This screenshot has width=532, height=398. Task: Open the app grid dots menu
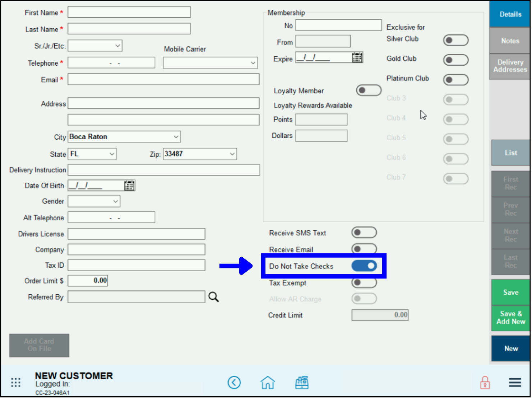tap(16, 383)
